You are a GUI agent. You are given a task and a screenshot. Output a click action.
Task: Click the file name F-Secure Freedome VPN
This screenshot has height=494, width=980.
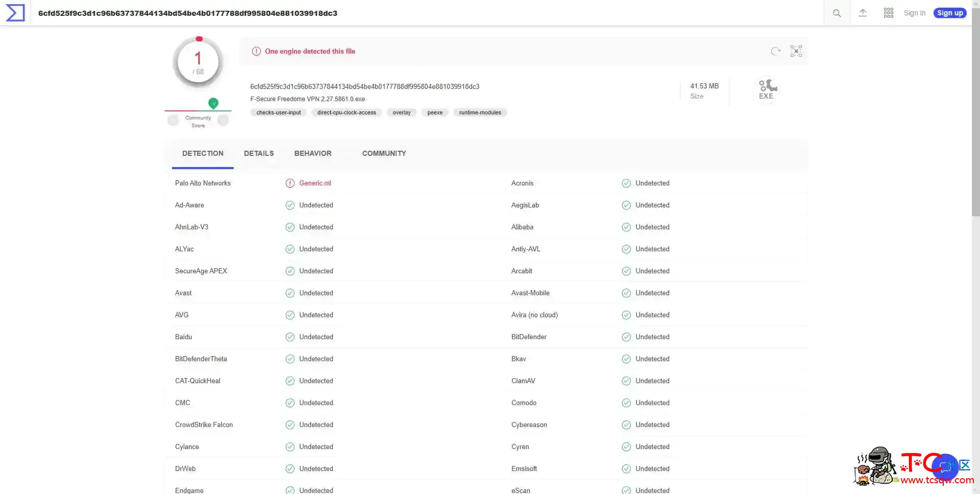click(x=307, y=99)
